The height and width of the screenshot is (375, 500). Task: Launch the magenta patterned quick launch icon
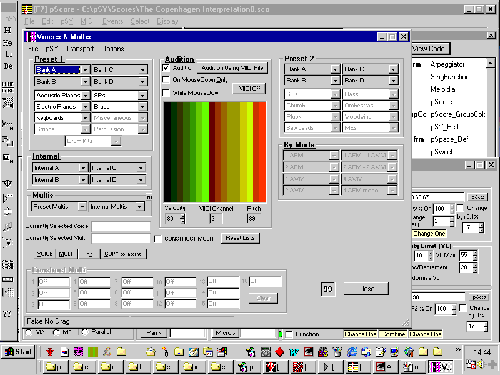click(78, 352)
